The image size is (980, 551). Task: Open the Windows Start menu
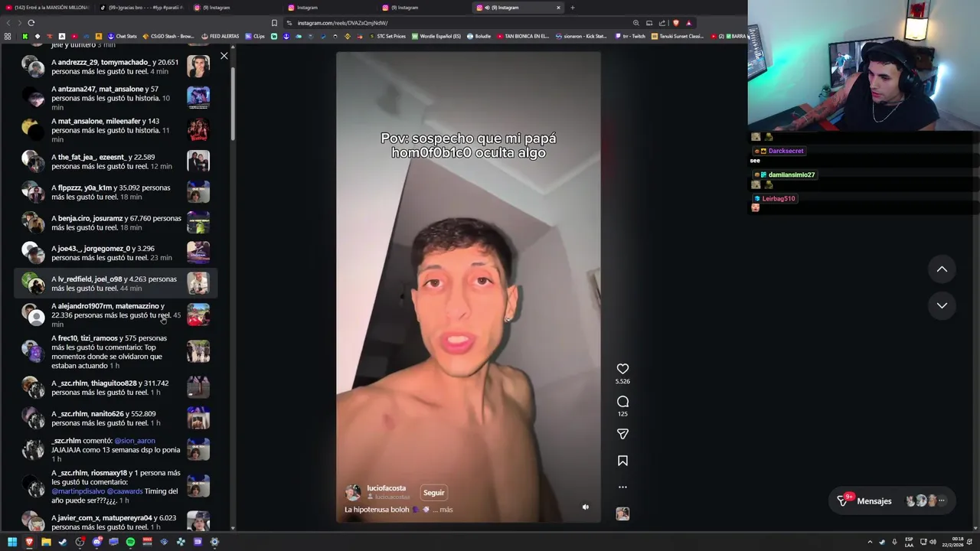pos(12,542)
